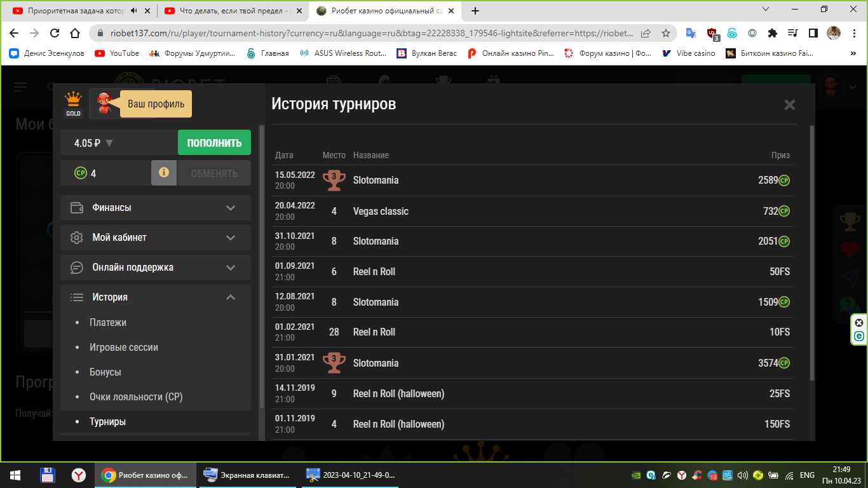Click the info icon beside ОБМЕНЯТЬ
Screen dimensions: 868x488
click(164, 173)
